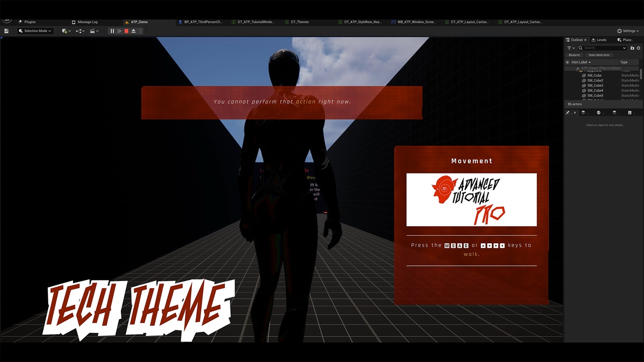Open BP_ATP_ThirdPersonCh... tab
The image size is (644, 362).
click(200, 22)
